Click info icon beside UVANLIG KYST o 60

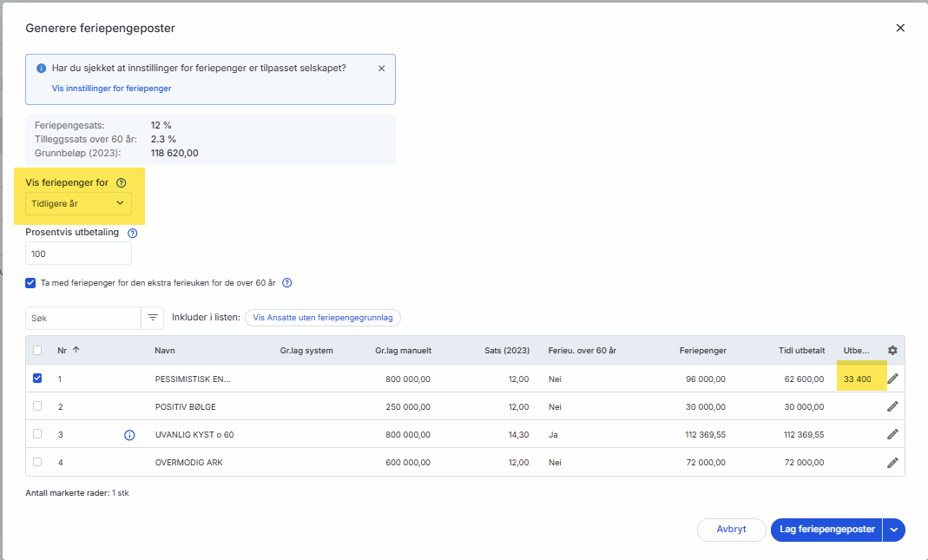coord(129,435)
